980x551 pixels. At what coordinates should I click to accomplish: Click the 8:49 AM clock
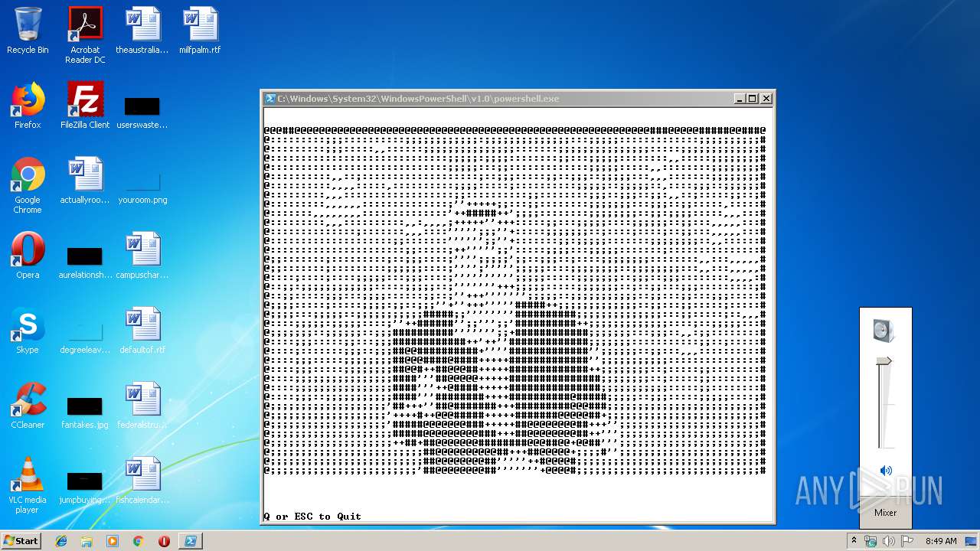[941, 541]
